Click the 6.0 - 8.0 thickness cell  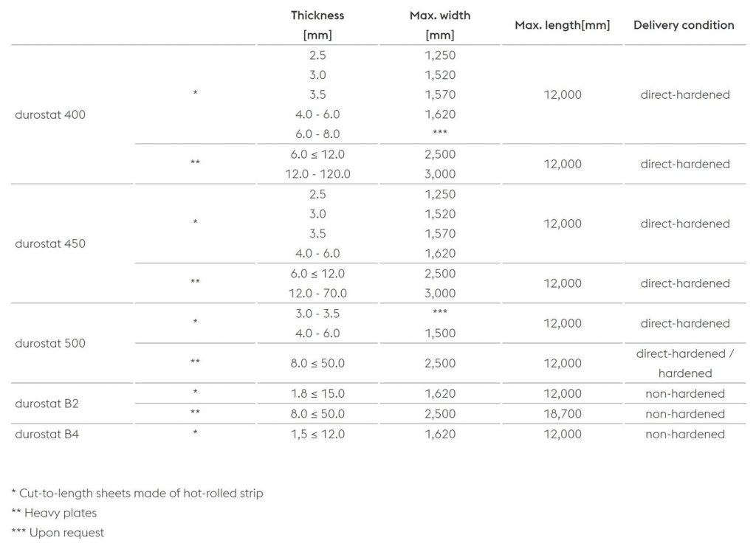[x=317, y=134]
